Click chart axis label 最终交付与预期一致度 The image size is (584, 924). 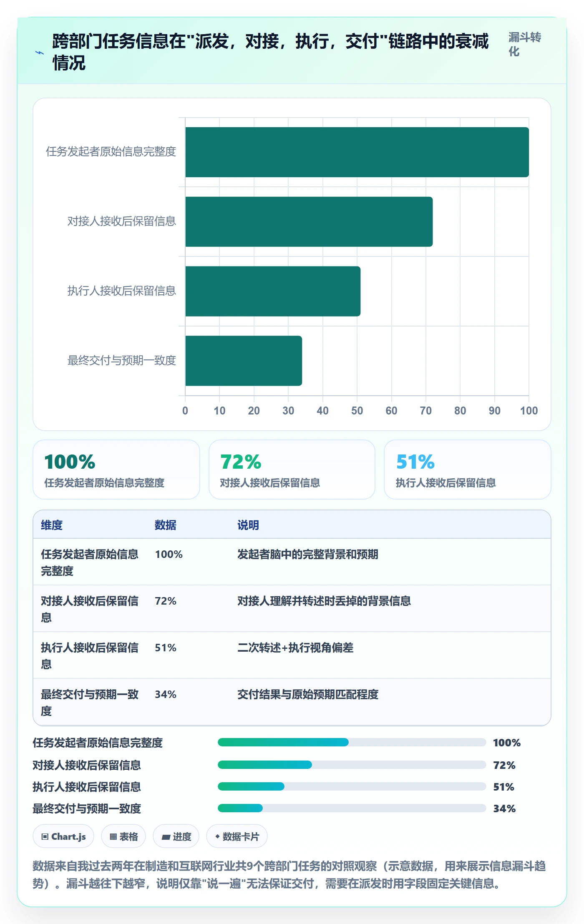(x=122, y=360)
